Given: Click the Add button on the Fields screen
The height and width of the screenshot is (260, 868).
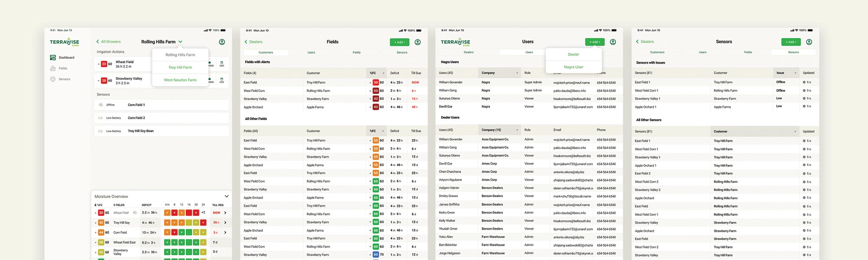Looking at the screenshot, I should click(400, 42).
